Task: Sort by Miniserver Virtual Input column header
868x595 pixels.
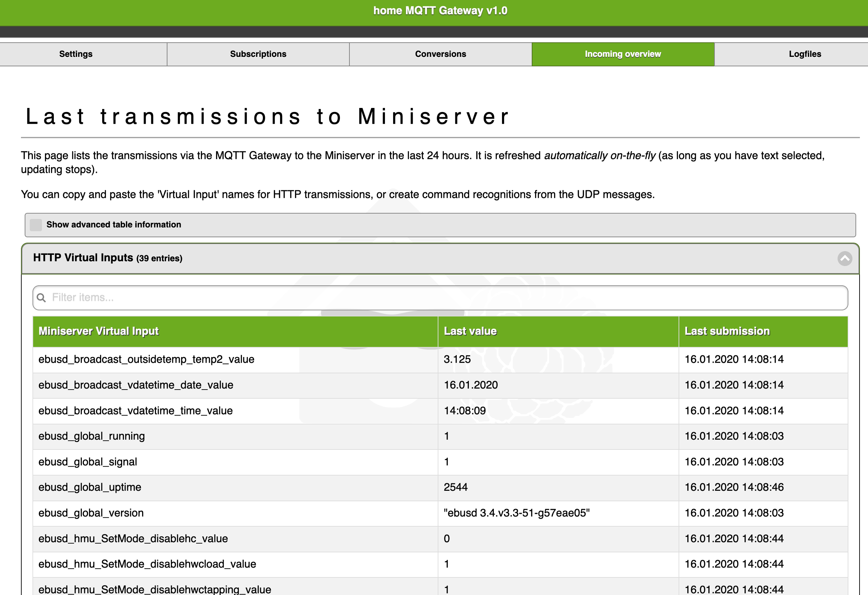Action: [98, 331]
